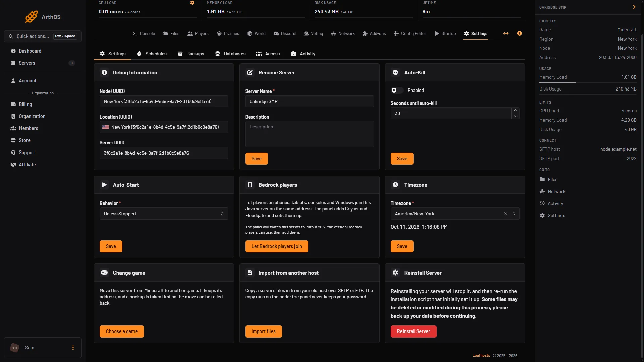The image size is (644, 362).
Task: Clear the America/New_York timezone selection
Action: [x=506, y=214]
